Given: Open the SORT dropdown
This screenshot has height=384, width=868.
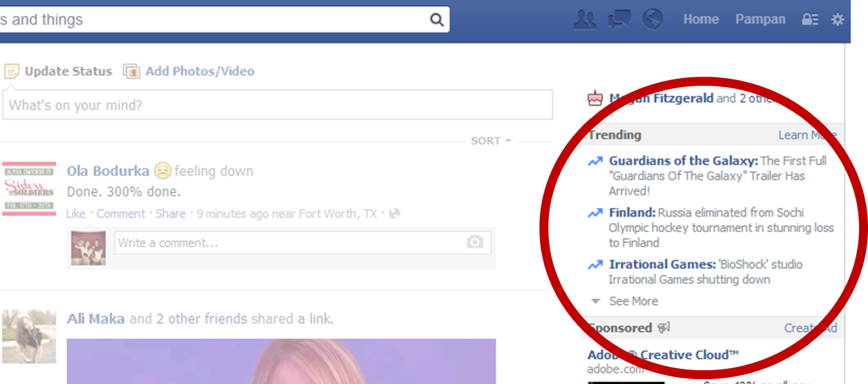Looking at the screenshot, I should 490,141.
